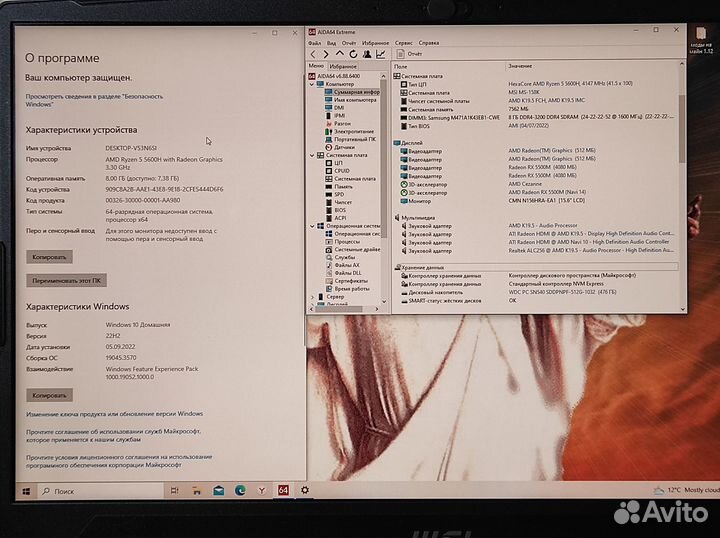
Task: Open the CPUID item in tree
Action: click(342, 170)
